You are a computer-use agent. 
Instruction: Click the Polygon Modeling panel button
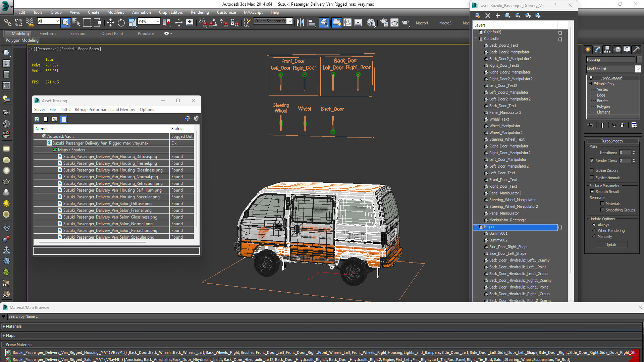tap(22, 40)
